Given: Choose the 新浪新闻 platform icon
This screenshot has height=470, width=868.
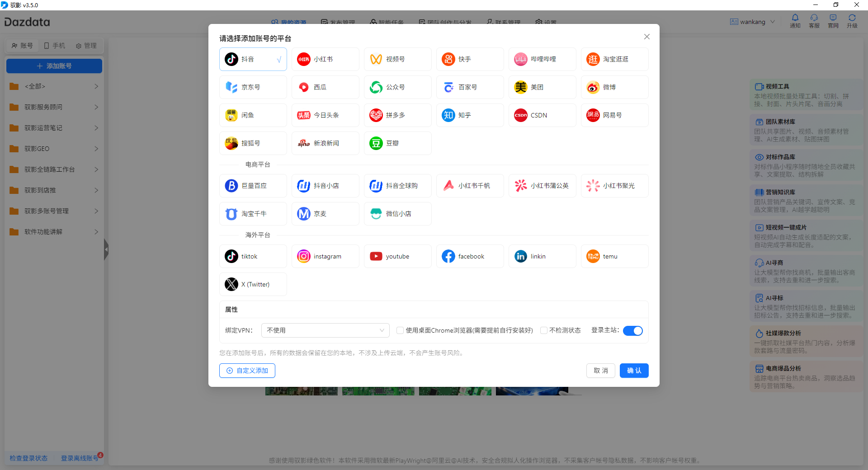Looking at the screenshot, I should 304,143.
